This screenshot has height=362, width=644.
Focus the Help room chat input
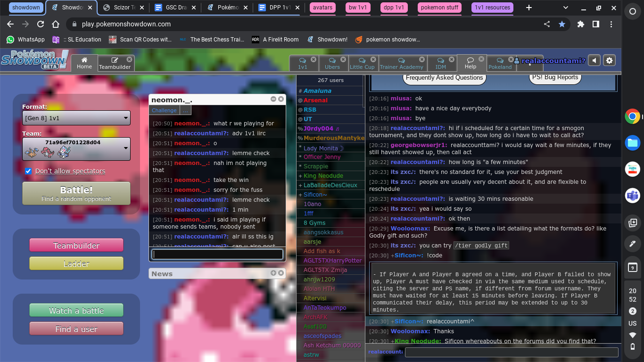(512, 352)
